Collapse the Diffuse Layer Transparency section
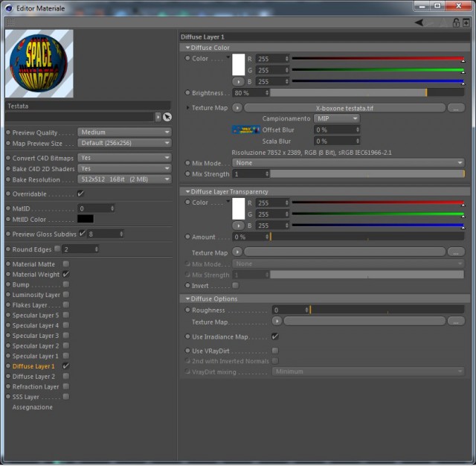 187,192
